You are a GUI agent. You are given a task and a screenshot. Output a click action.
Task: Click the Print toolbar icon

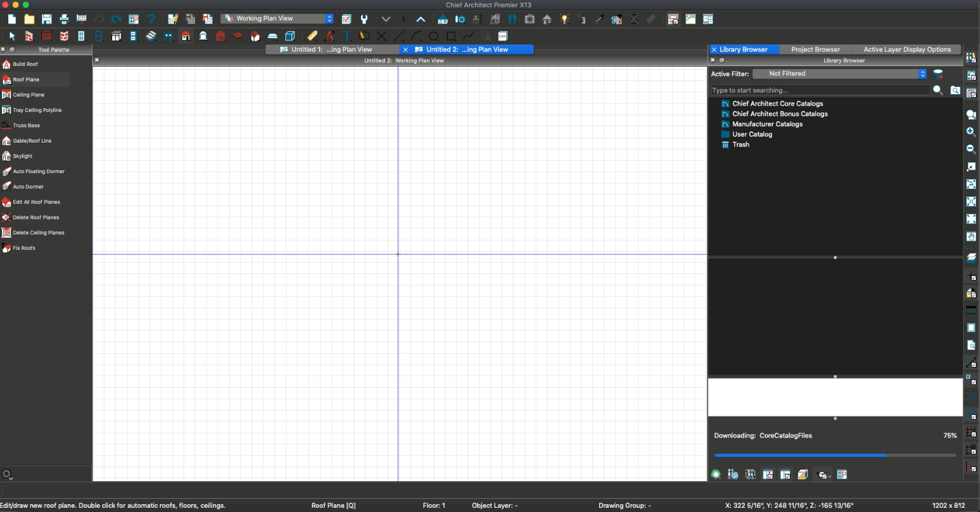click(64, 19)
